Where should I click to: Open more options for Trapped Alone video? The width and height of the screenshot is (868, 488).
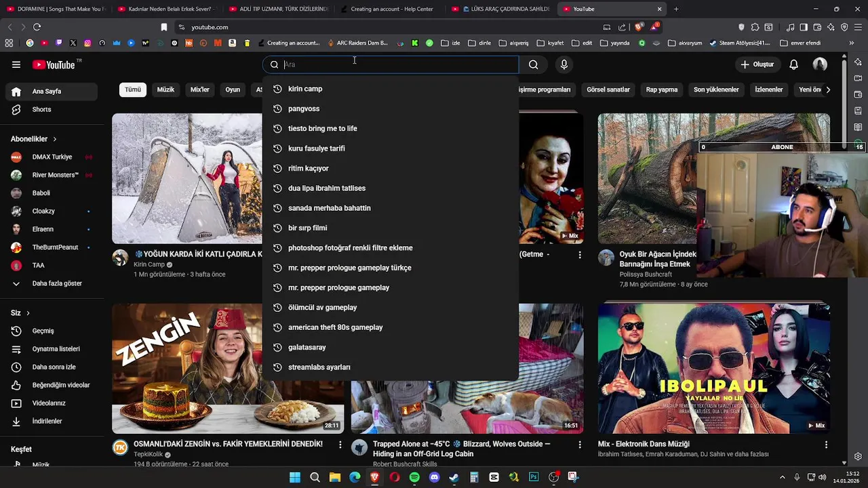coord(580,445)
